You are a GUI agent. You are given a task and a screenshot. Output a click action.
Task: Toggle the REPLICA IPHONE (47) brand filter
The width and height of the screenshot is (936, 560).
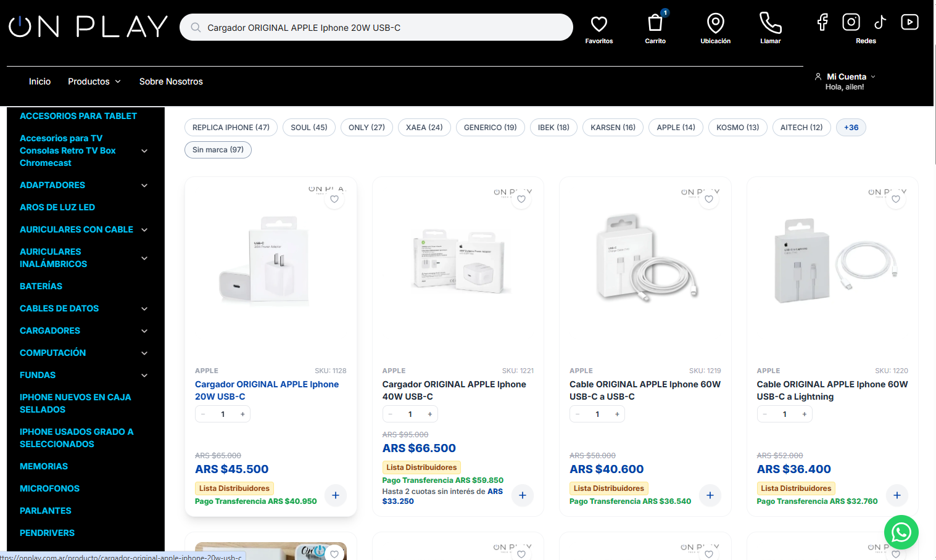point(231,128)
